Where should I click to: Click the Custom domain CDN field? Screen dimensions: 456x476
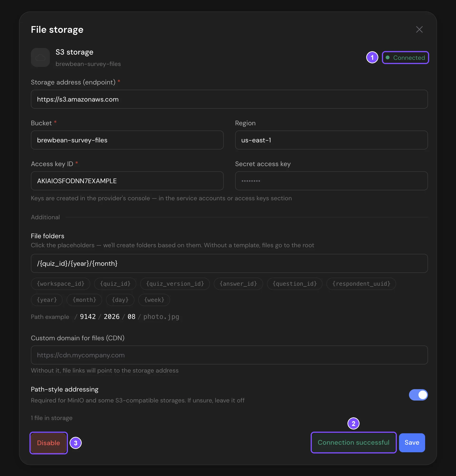click(229, 355)
